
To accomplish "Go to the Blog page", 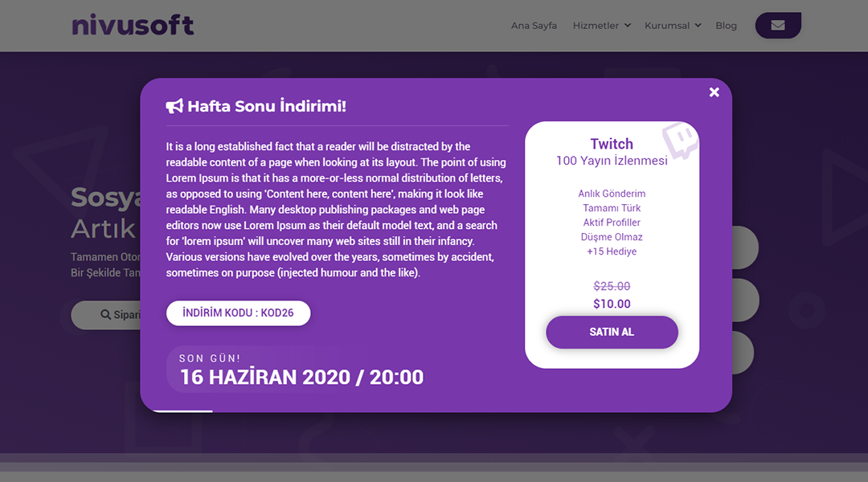I will click(x=726, y=26).
